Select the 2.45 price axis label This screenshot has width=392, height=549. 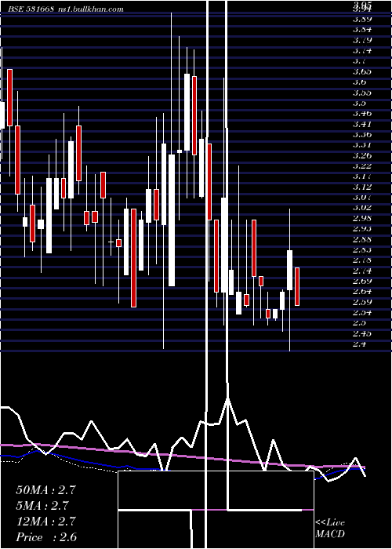(362, 333)
